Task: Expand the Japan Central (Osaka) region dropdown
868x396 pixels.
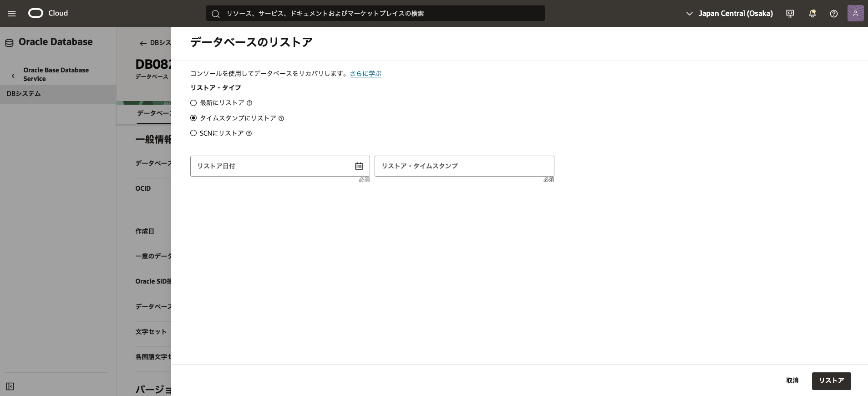Action: pyautogui.click(x=729, y=14)
